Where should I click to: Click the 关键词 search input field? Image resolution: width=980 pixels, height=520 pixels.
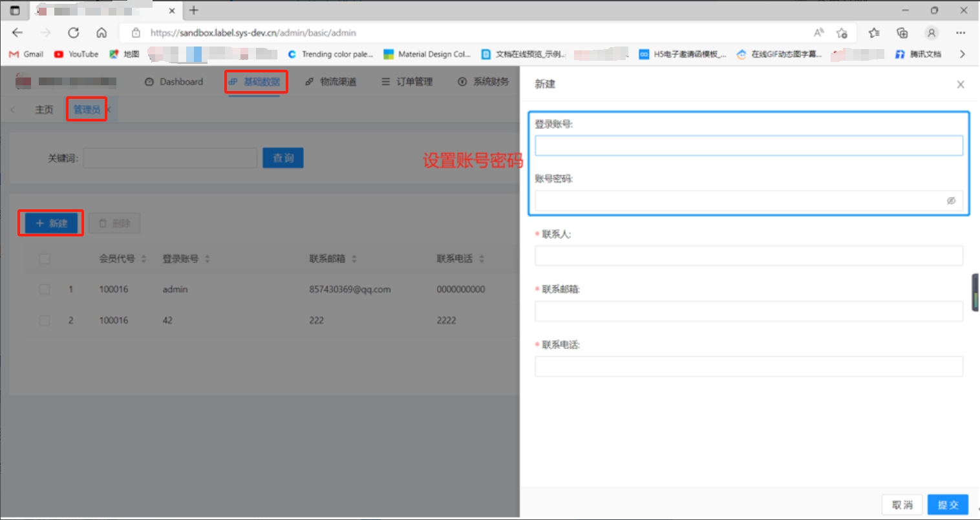pyautogui.click(x=170, y=158)
